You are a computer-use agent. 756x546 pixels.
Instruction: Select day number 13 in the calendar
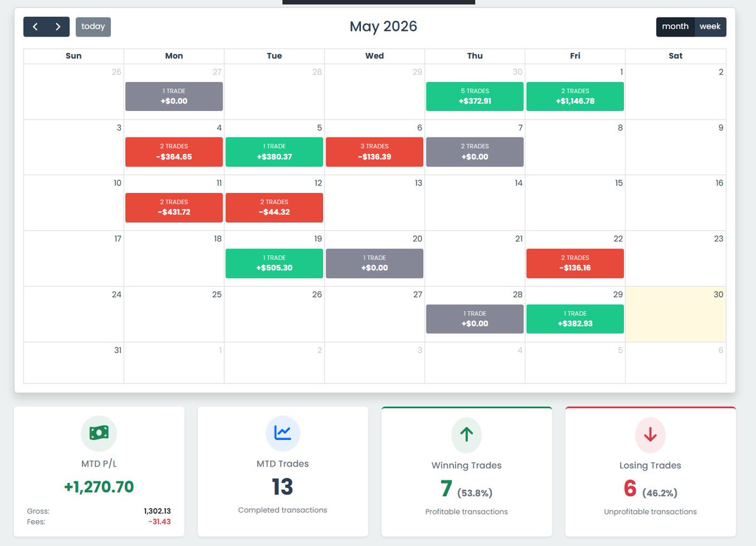click(418, 183)
